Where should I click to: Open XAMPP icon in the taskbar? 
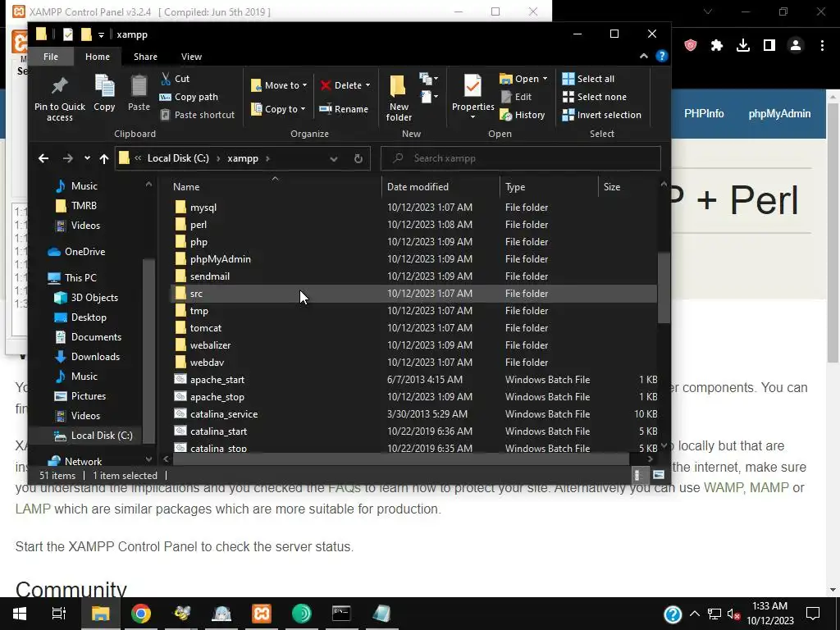pos(262,614)
